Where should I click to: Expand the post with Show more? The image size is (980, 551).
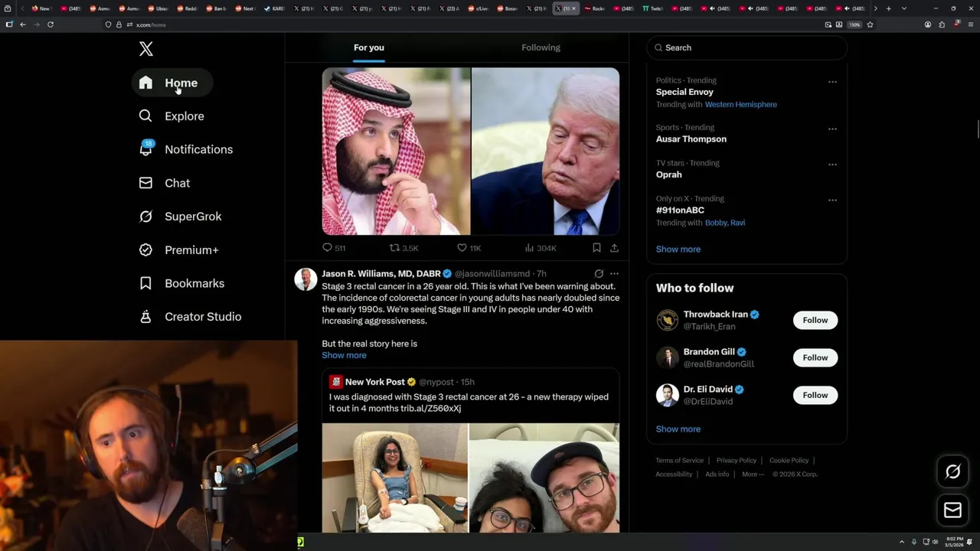coord(344,355)
